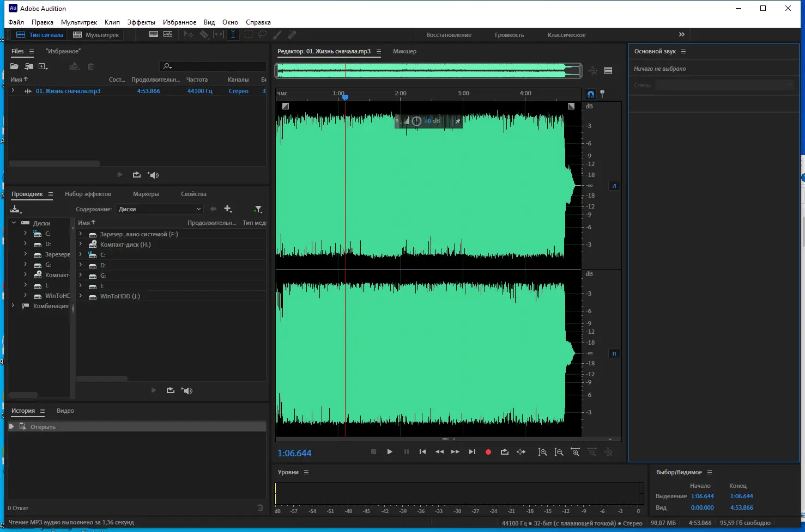Open the Содержание drives dropdown
The width and height of the screenshot is (805, 532).
click(x=160, y=209)
